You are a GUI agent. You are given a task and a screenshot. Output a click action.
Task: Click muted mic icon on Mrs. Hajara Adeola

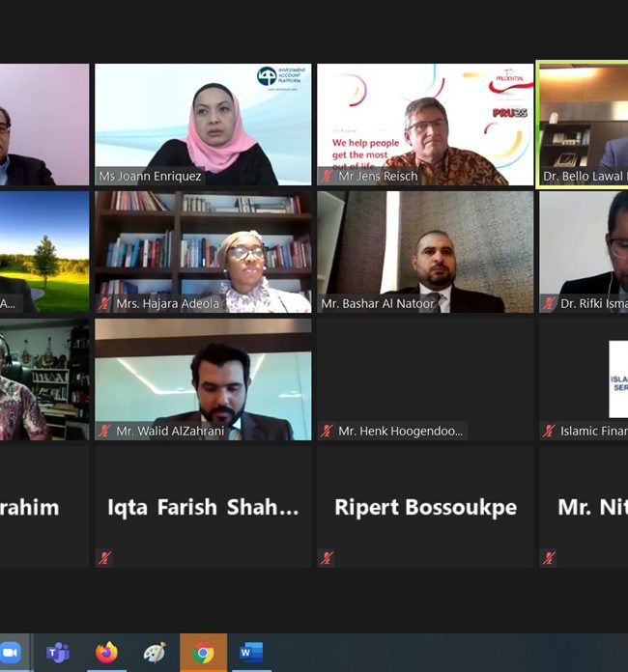(x=104, y=303)
